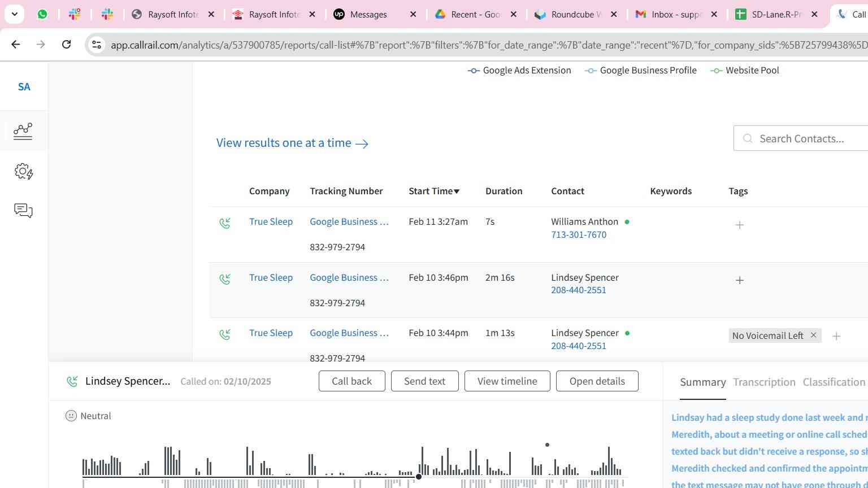
Task: Click the playhead on call waveform
Action: [x=419, y=477]
